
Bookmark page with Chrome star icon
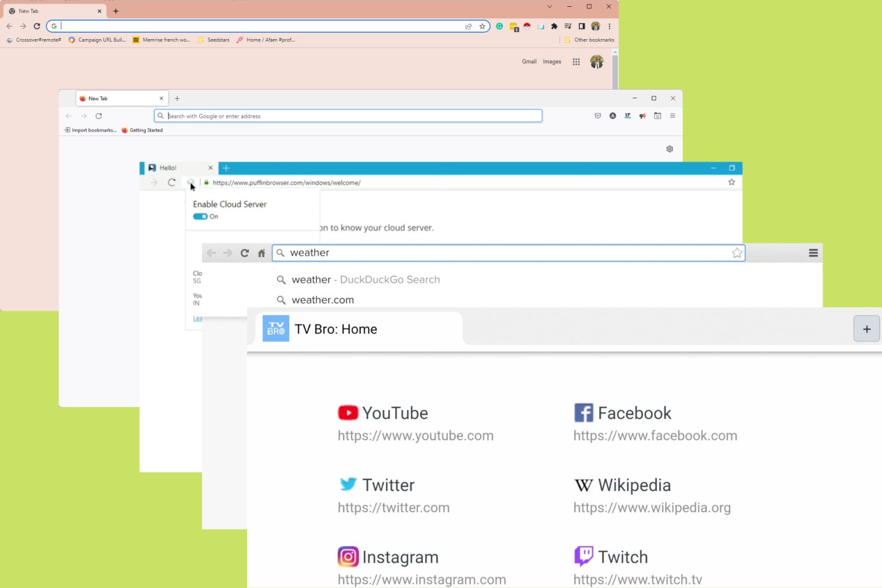[x=482, y=26]
